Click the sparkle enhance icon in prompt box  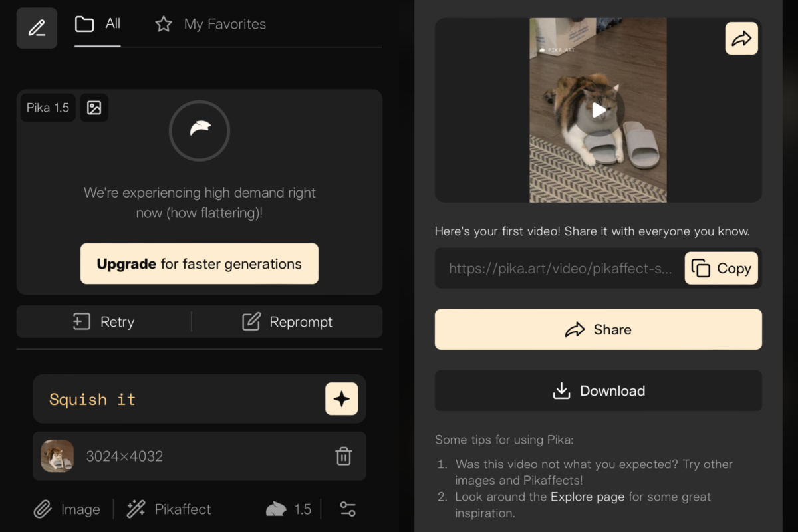tap(341, 399)
